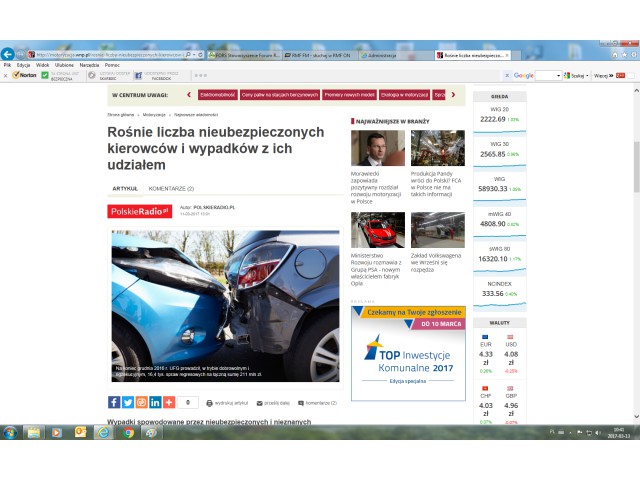Open the Widok menu
Viewport: 640px width, 480px height.
[x=42, y=65]
